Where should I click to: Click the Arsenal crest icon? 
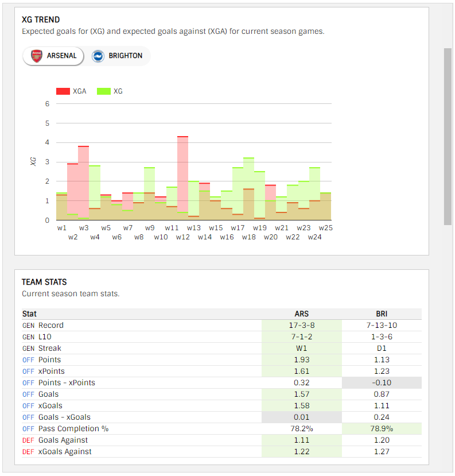point(37,56)
